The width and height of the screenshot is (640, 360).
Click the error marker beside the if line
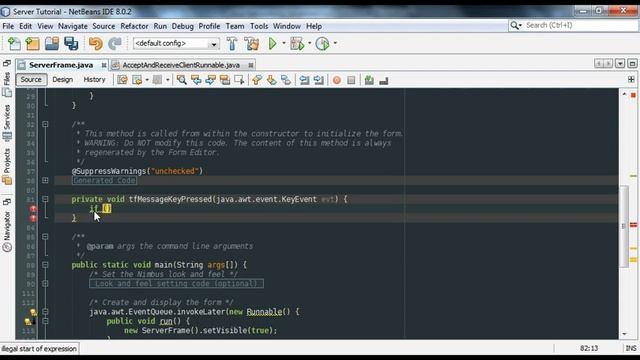point(33,209)
